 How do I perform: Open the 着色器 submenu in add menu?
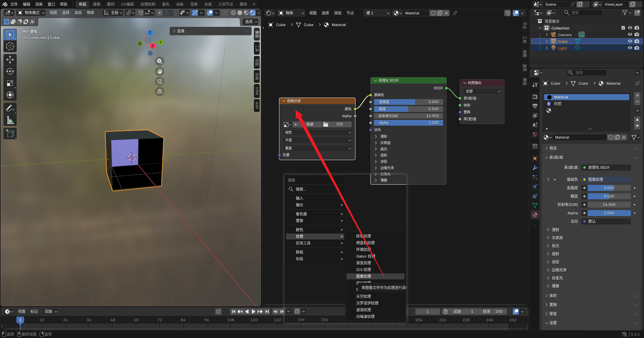(x=315, y=214)
